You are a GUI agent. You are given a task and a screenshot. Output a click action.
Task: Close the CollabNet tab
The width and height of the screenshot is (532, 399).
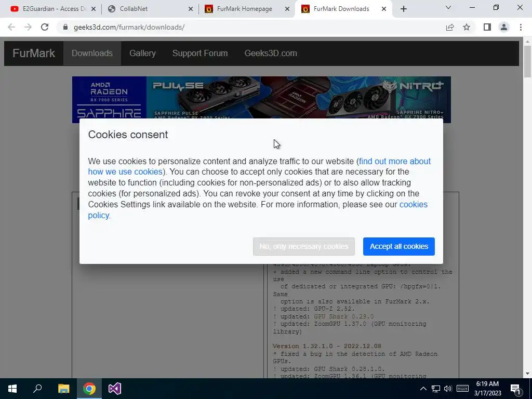191,9
